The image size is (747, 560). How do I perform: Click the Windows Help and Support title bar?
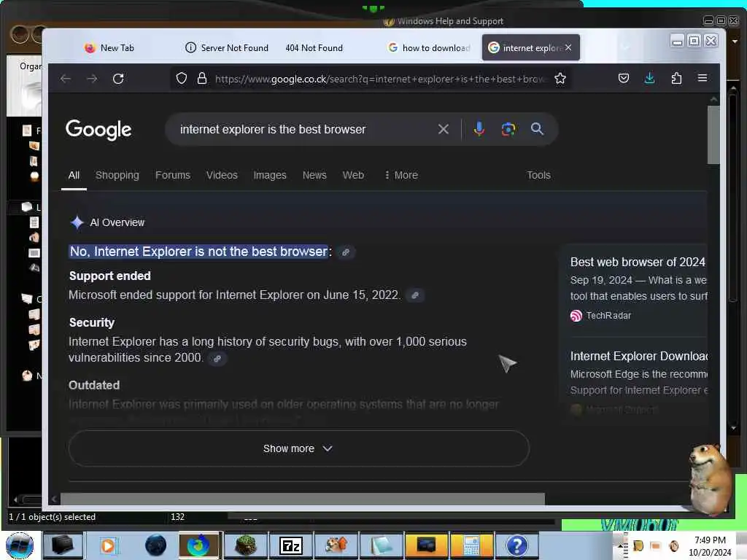click(x=449, y=21)
